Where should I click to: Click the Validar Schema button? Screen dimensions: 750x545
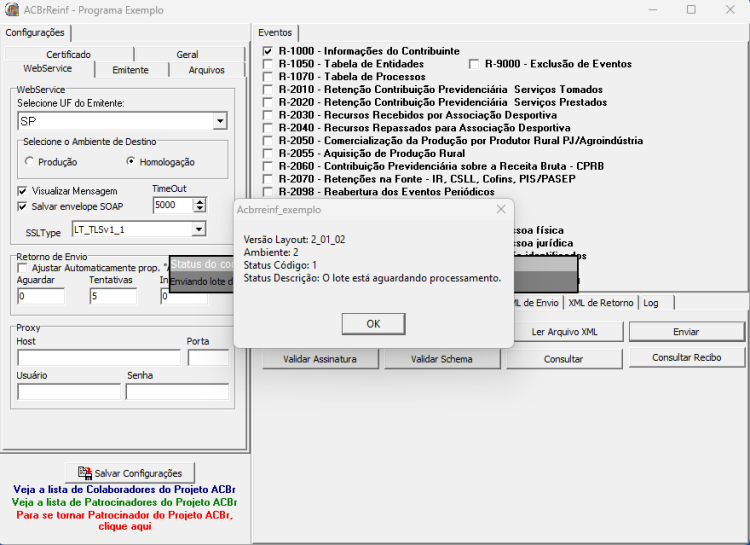click(442, 359)
